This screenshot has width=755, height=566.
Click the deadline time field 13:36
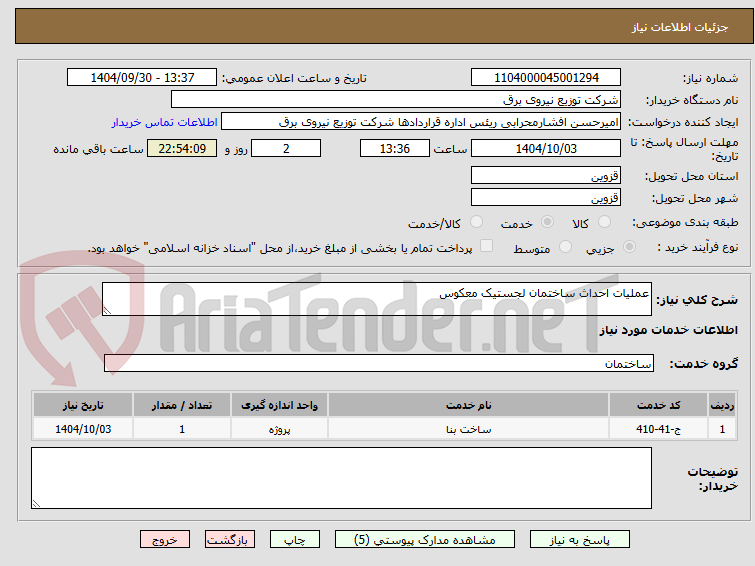pos(395,148)
